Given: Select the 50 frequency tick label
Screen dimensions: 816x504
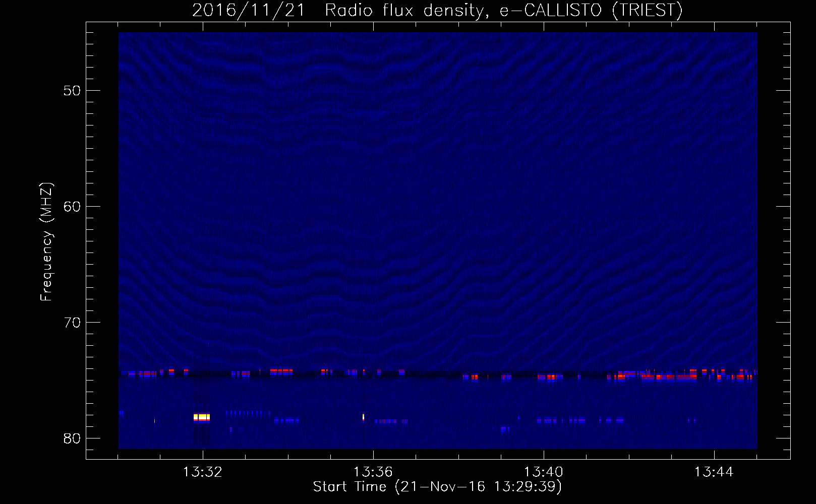Looking at the screenshot, I should (x=72, y=91).
